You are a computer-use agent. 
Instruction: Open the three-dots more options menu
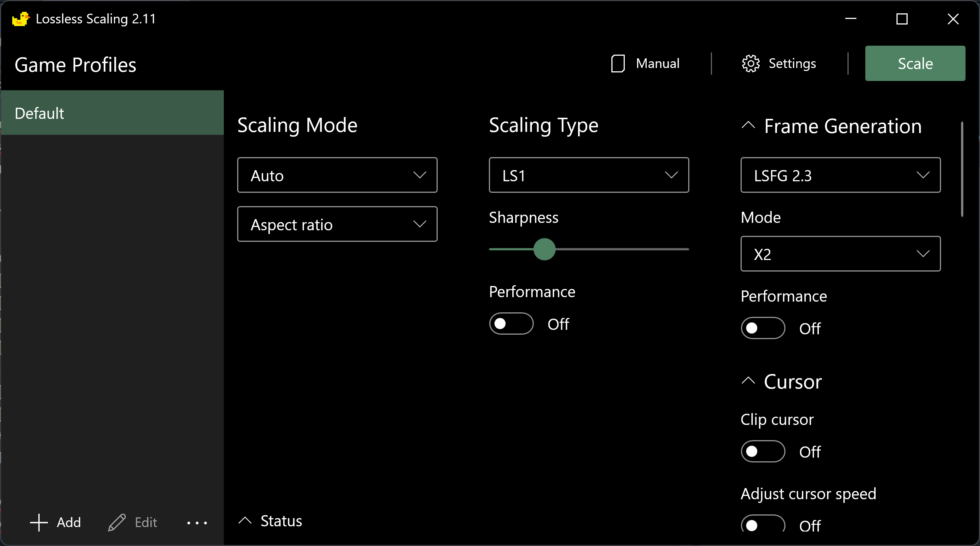pyautogui.click(x=197, y=523)
